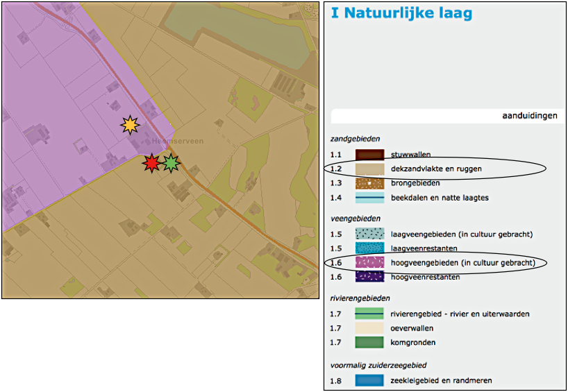Select the brongebieden speckled brown swatch

(x=369, y=183)
